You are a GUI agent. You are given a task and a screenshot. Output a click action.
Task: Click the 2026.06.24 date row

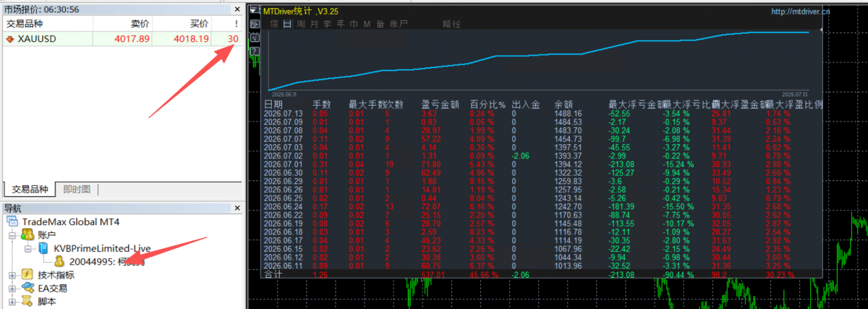(282, 206)
